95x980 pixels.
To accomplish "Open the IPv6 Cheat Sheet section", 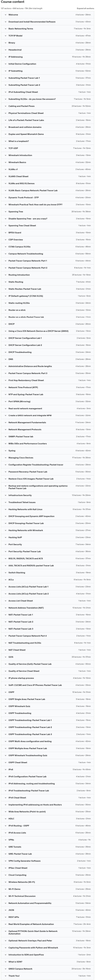I will click(47, 797).
